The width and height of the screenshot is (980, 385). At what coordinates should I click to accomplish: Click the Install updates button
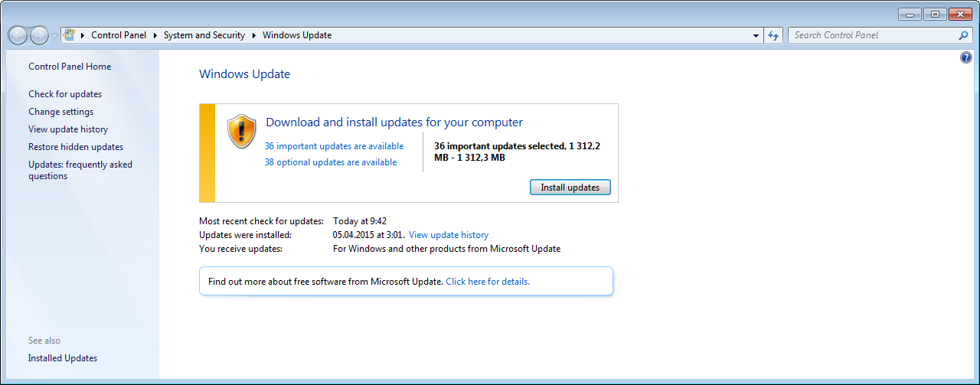[x=570, y=188]
